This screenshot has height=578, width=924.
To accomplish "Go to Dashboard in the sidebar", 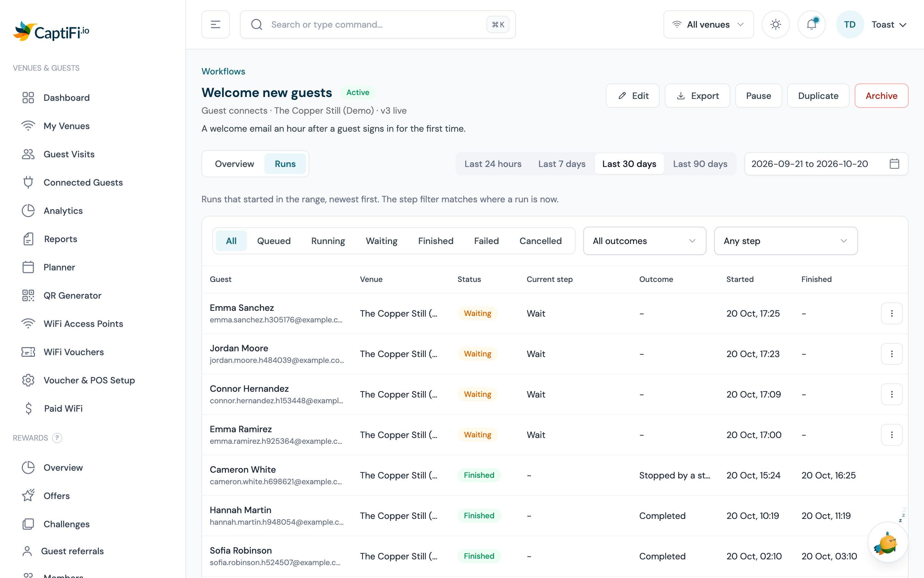I will pyautogui.click(x=93, y=98).
